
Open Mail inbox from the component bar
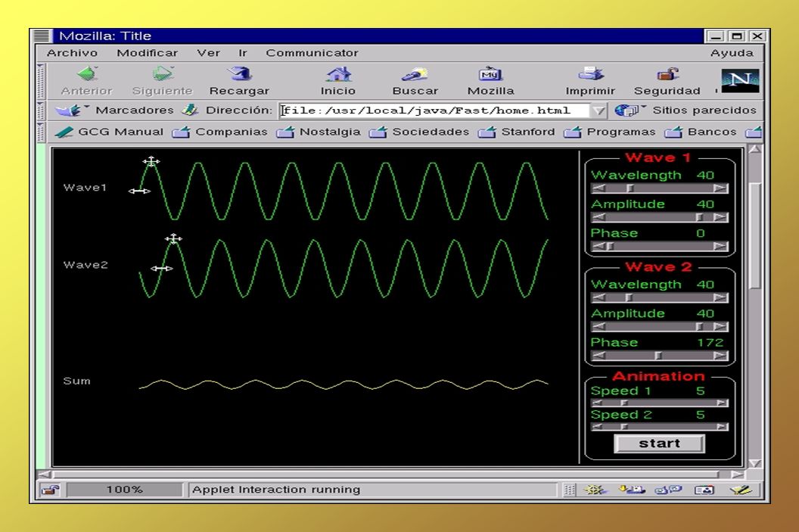[x=632, y=490]
